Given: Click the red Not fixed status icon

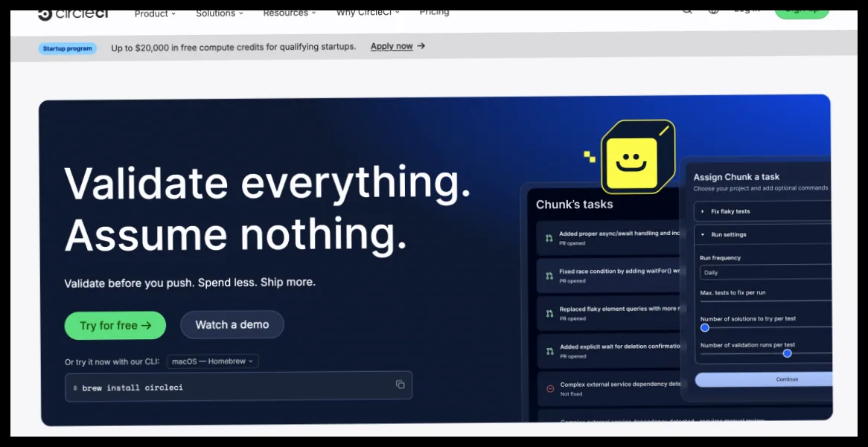Looking at the screenshot, I should point(550,389).
